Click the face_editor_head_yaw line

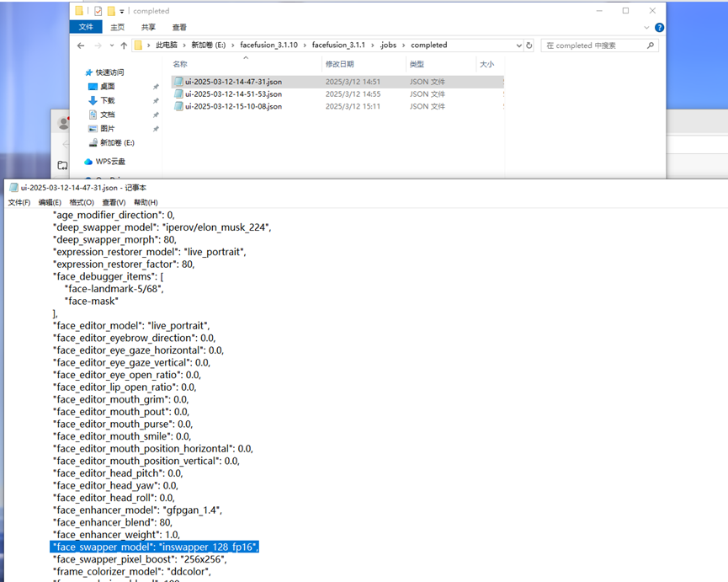(x=115, y=486)
